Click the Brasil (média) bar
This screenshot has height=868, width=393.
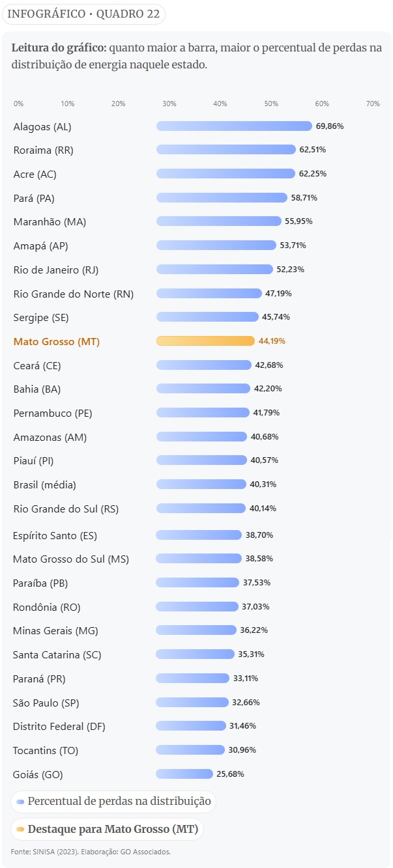tap(201, 484)
